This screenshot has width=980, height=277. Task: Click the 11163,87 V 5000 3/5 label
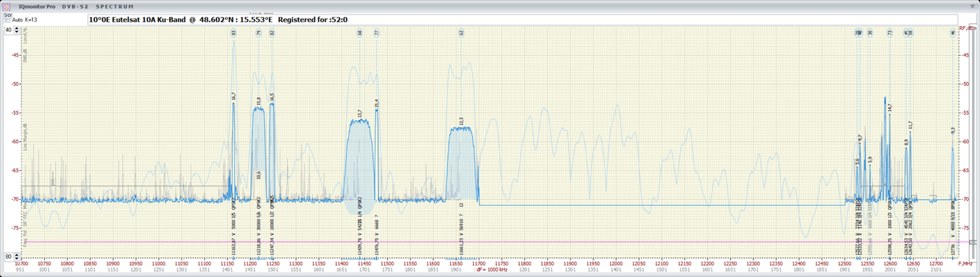[x=234, y=227]
